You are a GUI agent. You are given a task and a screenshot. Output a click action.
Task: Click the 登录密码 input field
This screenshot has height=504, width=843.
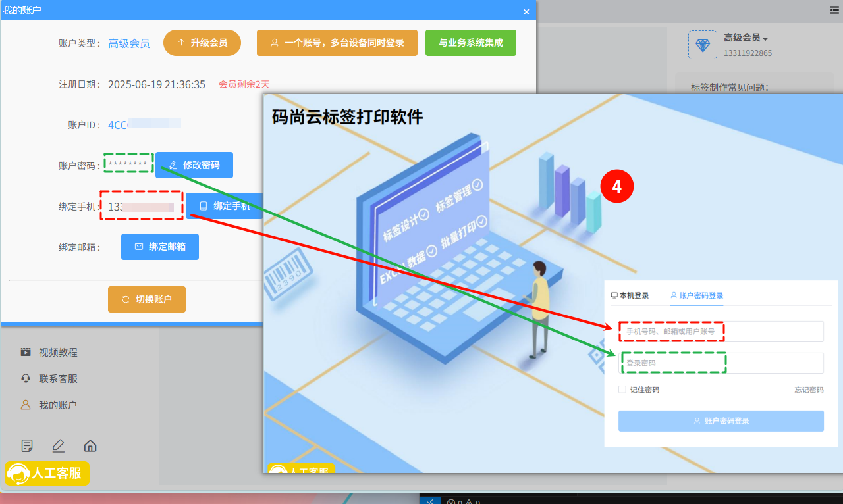coord(721,363)
